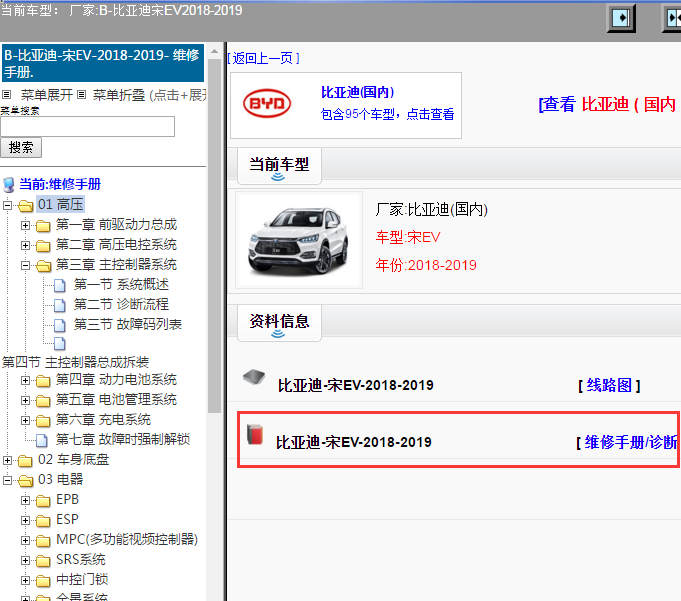Click the 返回上一页 link

coord(263,58)
